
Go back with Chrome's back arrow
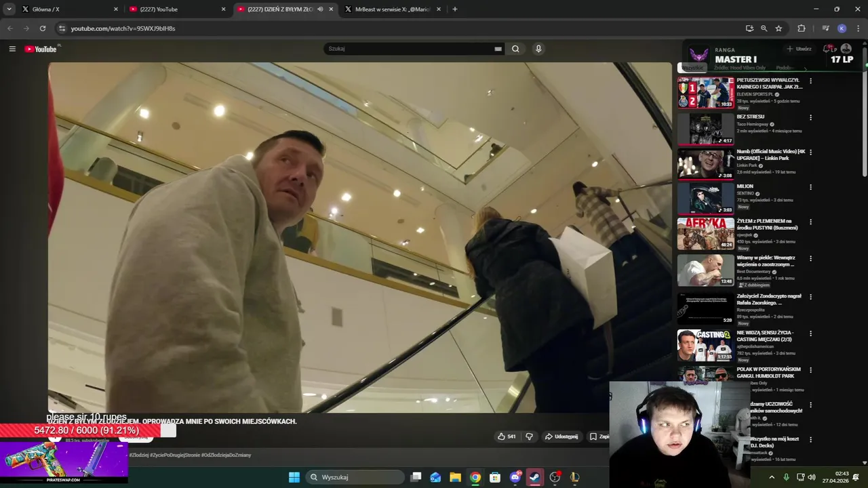click(x=10, y=28)
